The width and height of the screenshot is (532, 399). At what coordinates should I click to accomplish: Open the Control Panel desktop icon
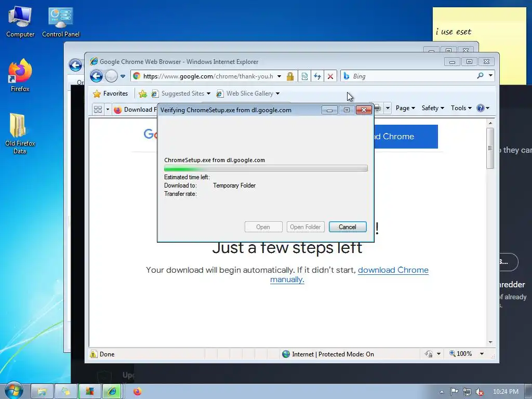click(61, 22)
